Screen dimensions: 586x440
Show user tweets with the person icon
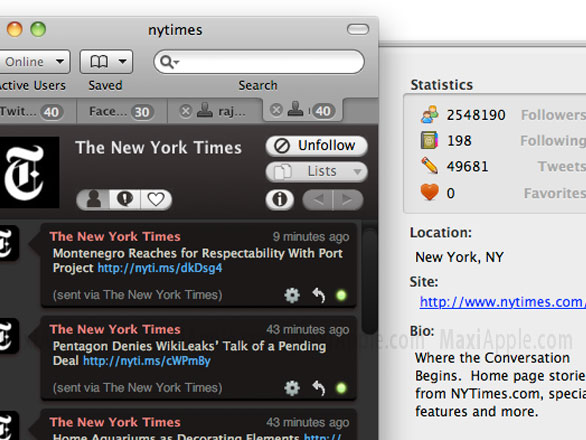(x=93, y=199)
